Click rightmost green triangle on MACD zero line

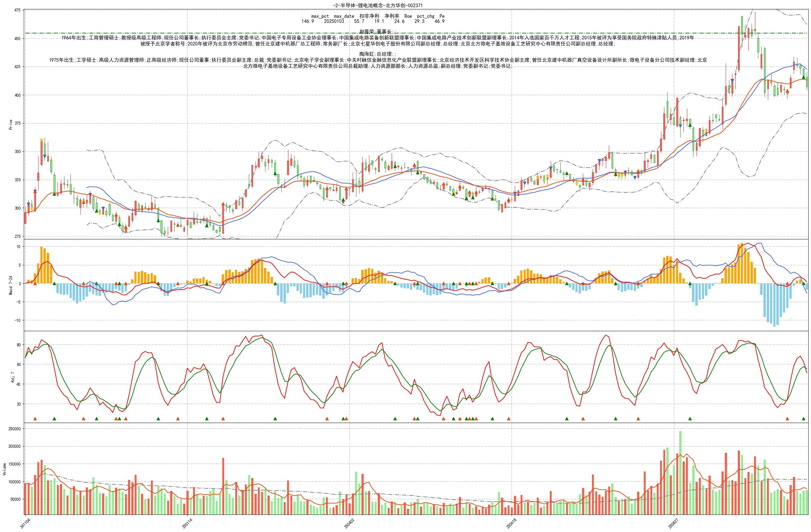(803, 283)
